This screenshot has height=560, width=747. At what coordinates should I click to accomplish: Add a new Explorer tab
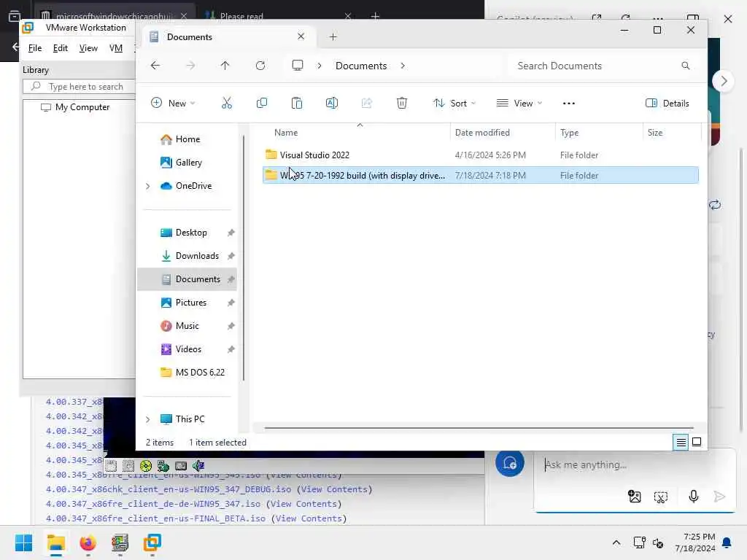click(333, 36)
